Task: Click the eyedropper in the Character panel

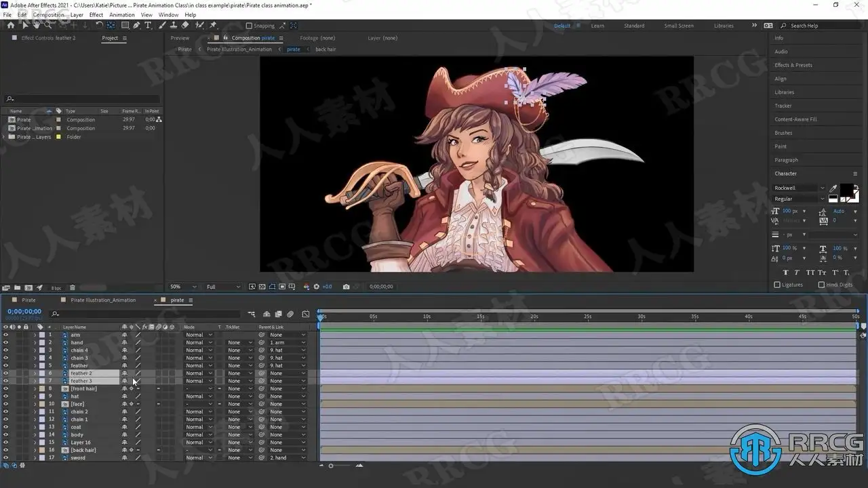Action: click(x=833, y=188)
